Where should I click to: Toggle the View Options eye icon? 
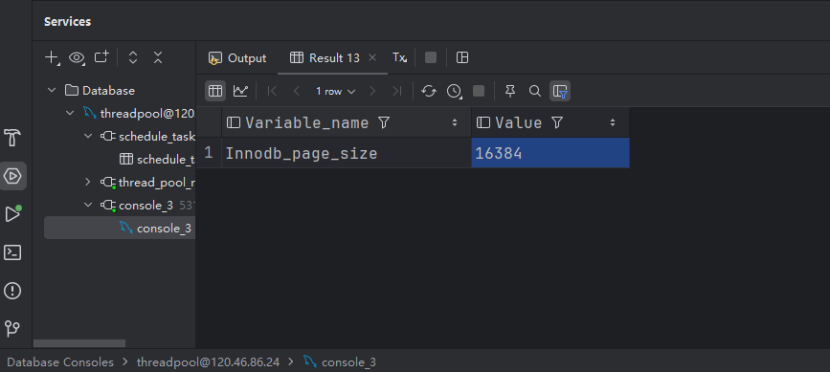77,58
